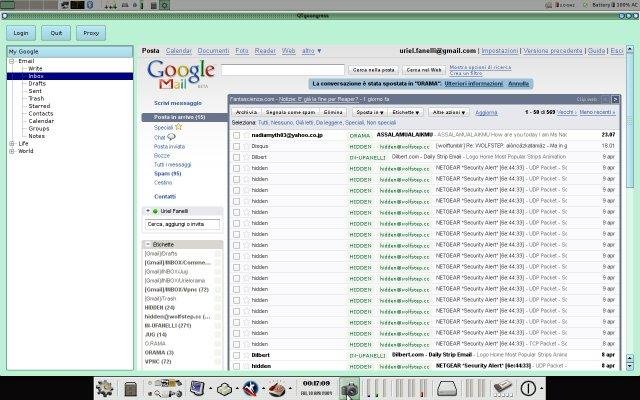Click the green status dot beside Uriel Fanelli
Image resolution: width=640 pixels, height=400 pixels.
(155, 211)
